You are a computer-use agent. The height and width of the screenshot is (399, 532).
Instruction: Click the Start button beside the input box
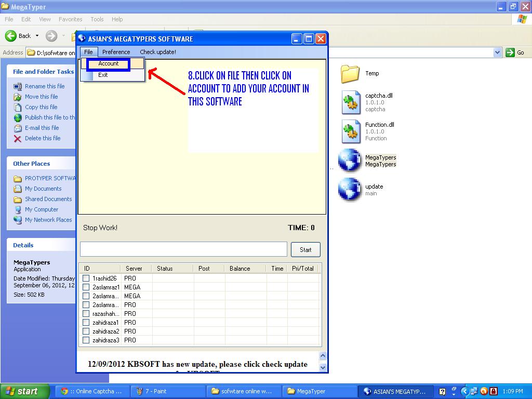[305, 250]
